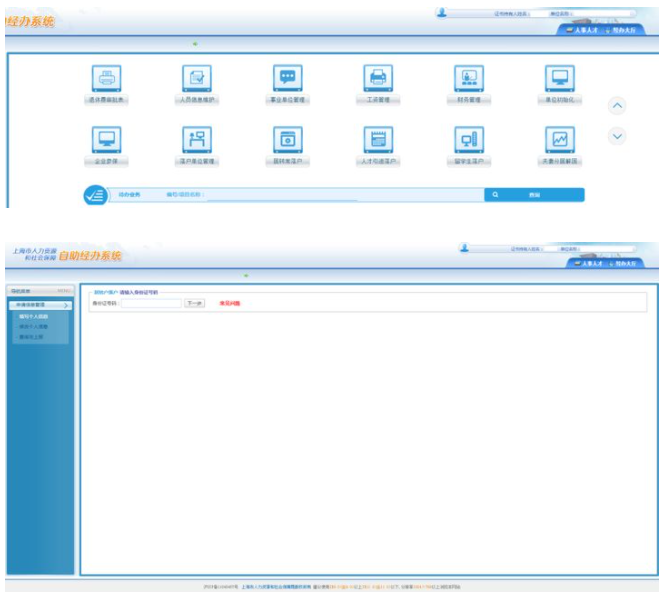Viewport: 666px width, 598px height.
Task: Select third sub-item under sidebar menu
Action: coord(31,337)
